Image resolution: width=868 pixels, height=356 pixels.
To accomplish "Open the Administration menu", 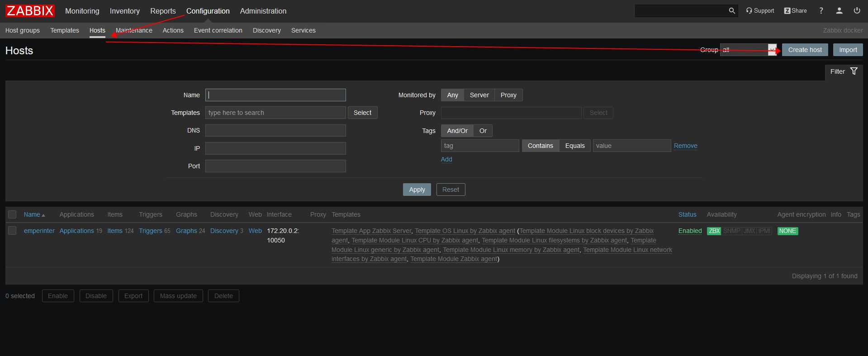I will [x=263, y=11].
